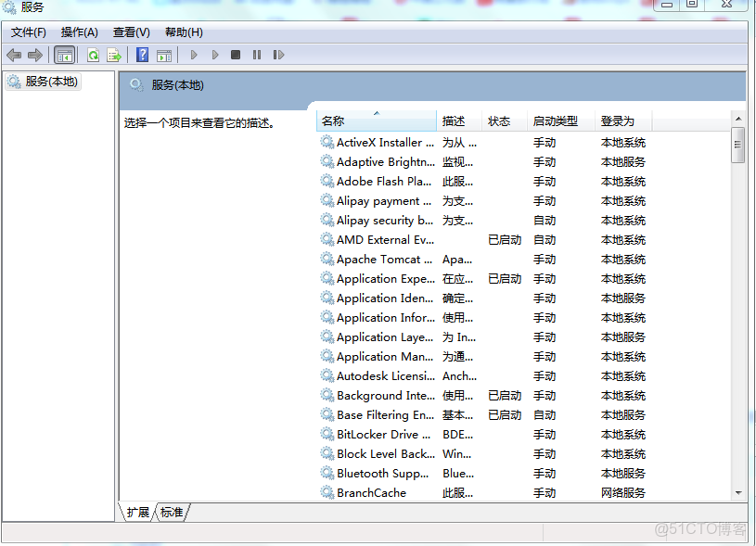Switch to the 标准 tab
The image size is (756, 546).
coord(171,511)
